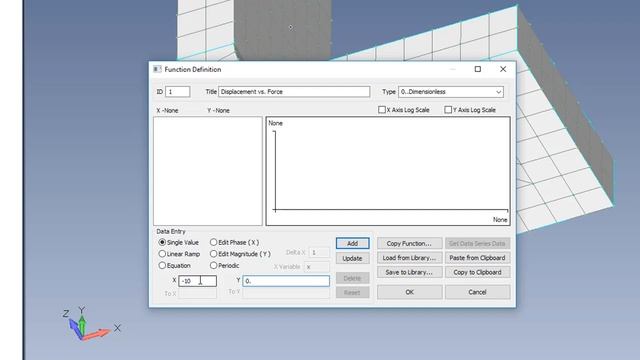Click the XYZ coordinate axis triad
This screenshot has width=640, height=360.
pos(90,323)
